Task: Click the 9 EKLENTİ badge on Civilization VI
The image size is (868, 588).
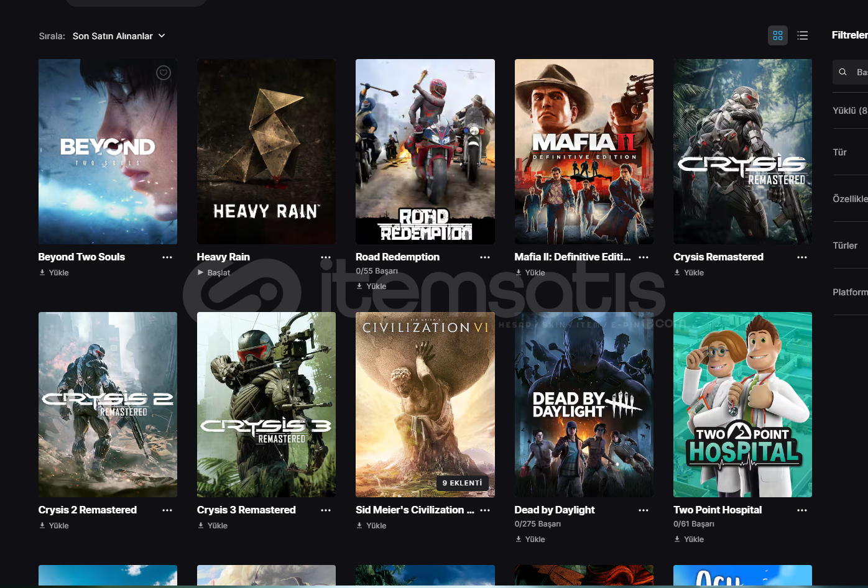Action: [462, 483]
